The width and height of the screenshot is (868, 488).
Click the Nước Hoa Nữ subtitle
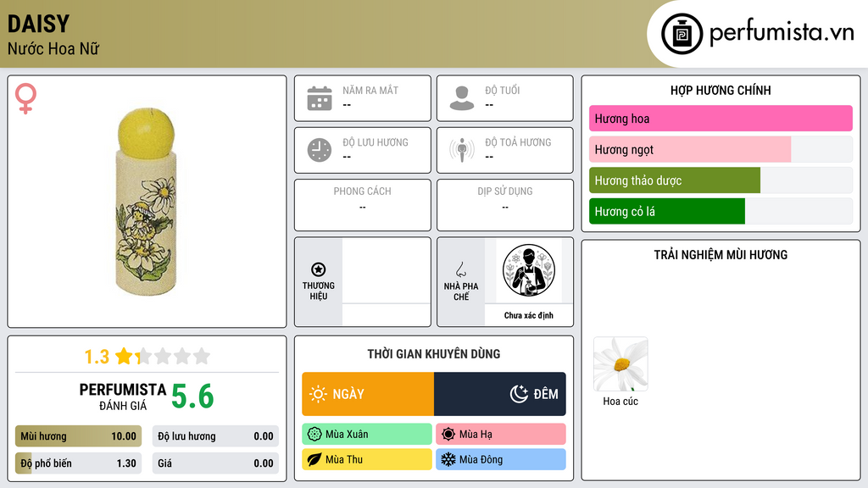53,48
